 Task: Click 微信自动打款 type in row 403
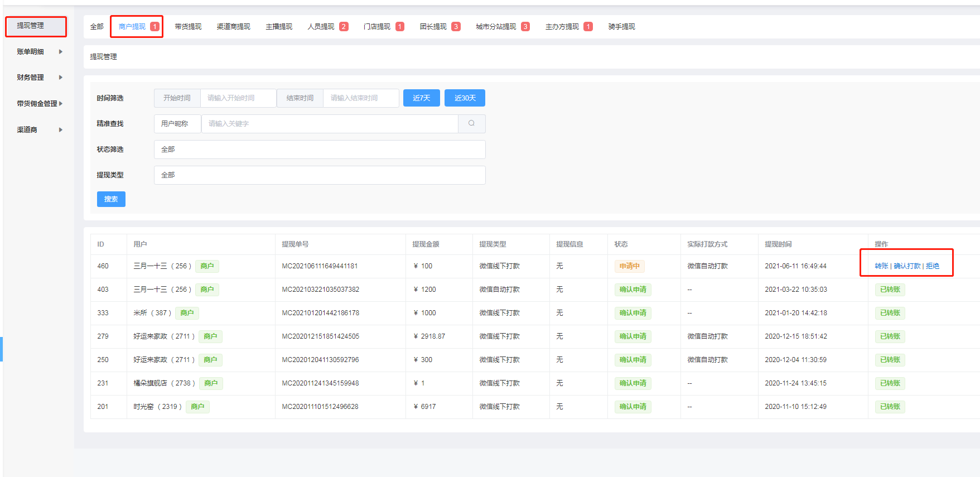pyautogui.click(x=499, y=290)
